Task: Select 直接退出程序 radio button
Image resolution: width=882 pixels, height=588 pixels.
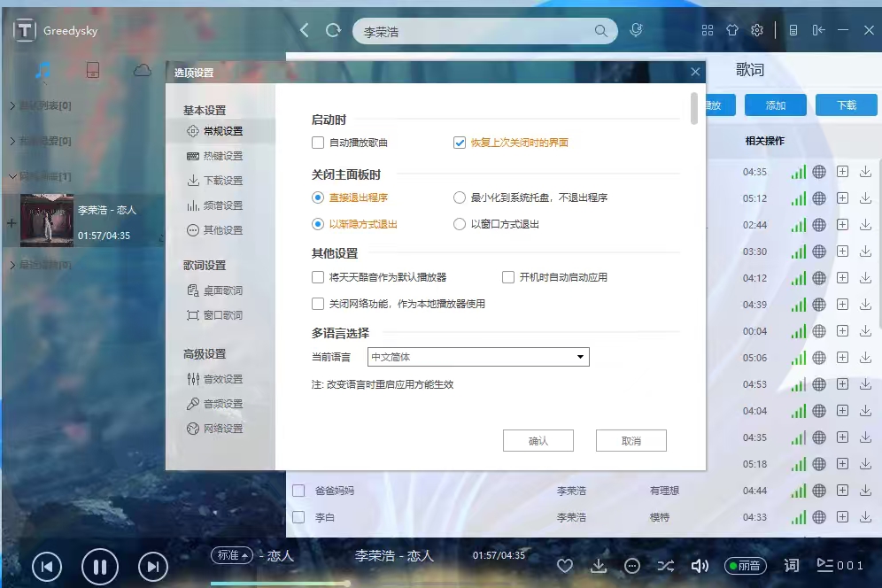Action: point(318,197)
